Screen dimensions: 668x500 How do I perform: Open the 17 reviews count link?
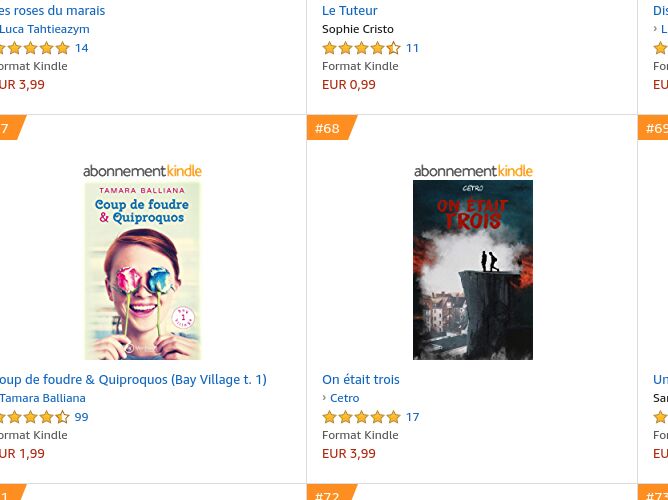pos(412,417)
